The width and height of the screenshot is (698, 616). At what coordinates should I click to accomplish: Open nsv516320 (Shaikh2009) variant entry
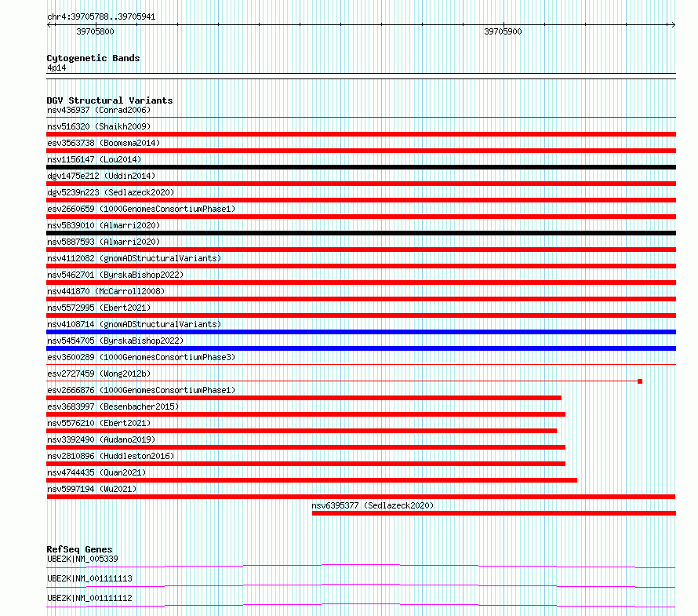99,126
